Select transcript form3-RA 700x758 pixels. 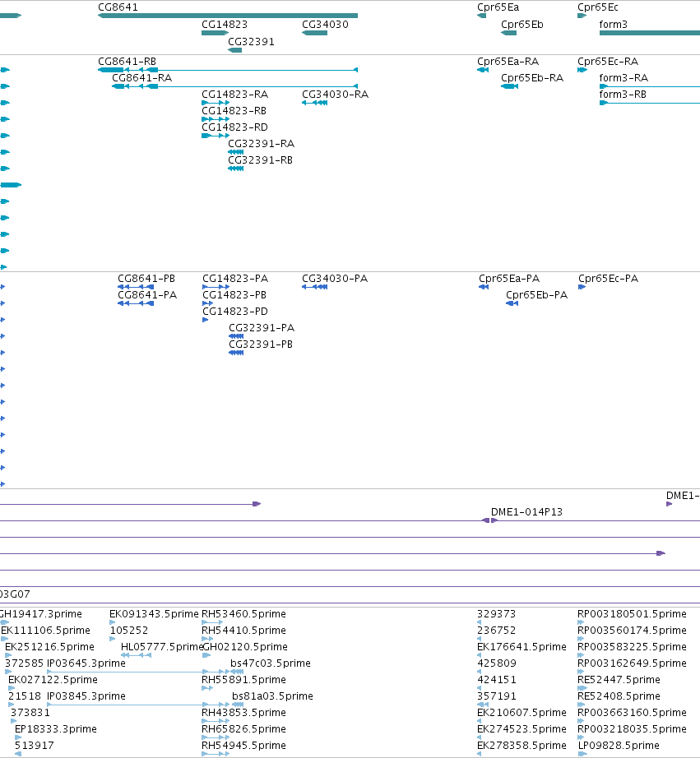pos(650,86)
